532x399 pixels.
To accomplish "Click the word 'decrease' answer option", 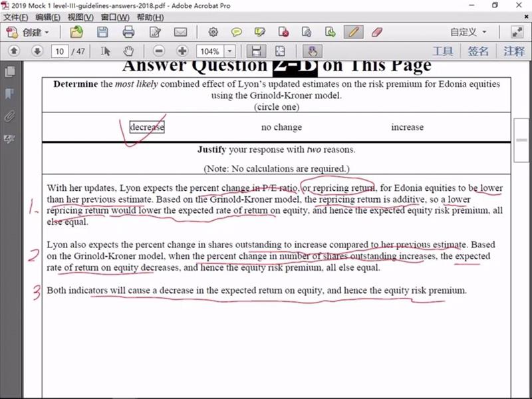I will (147, 127).
